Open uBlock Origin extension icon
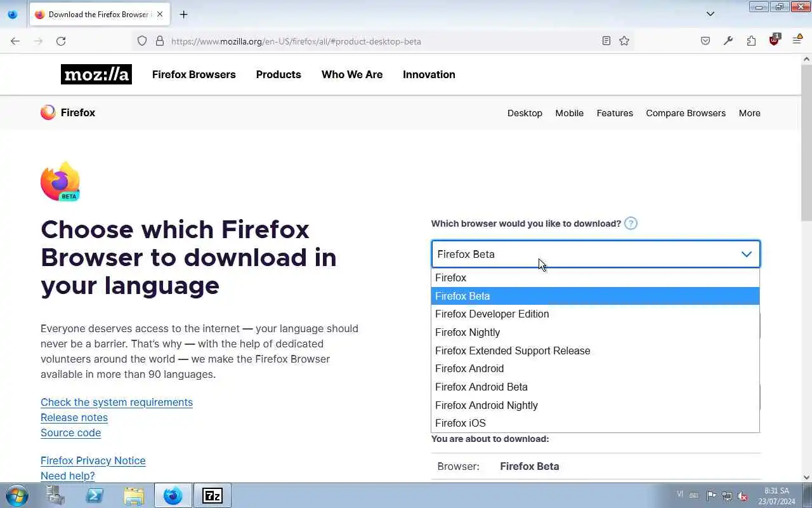 [x=774, y=40]
